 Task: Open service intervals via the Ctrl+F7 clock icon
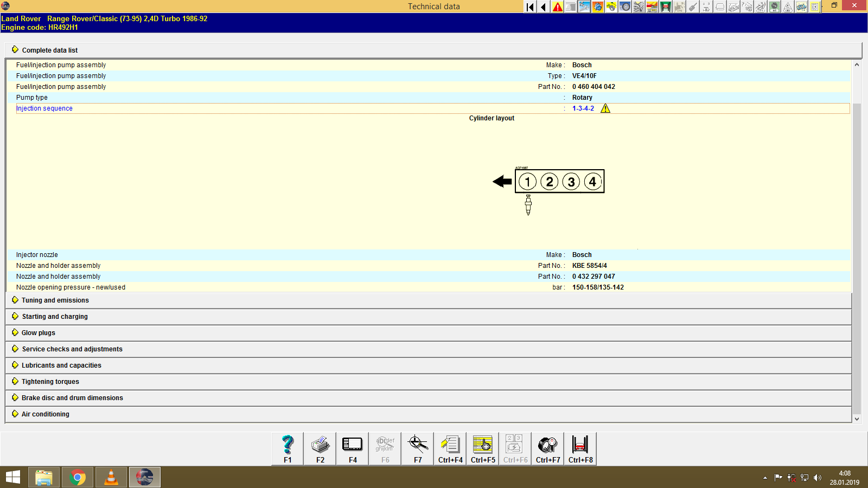click(x=547, y=445)
